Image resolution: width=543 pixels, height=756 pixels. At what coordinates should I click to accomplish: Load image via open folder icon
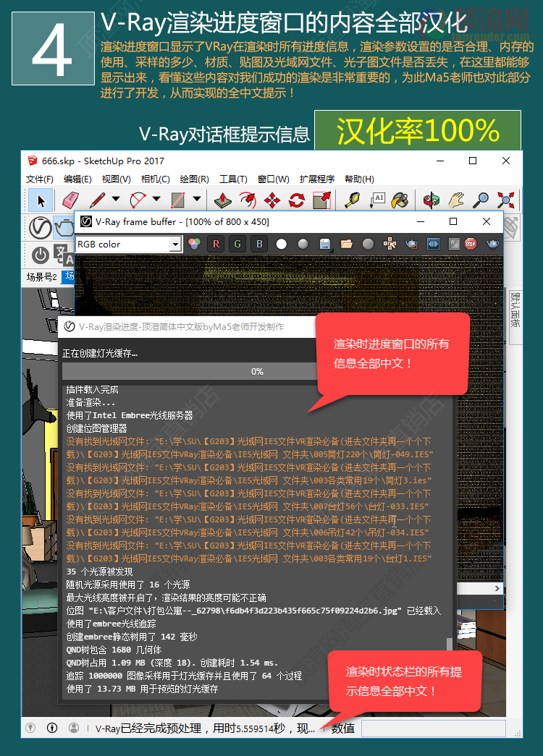pyautogui.click(x=347, y=244)
